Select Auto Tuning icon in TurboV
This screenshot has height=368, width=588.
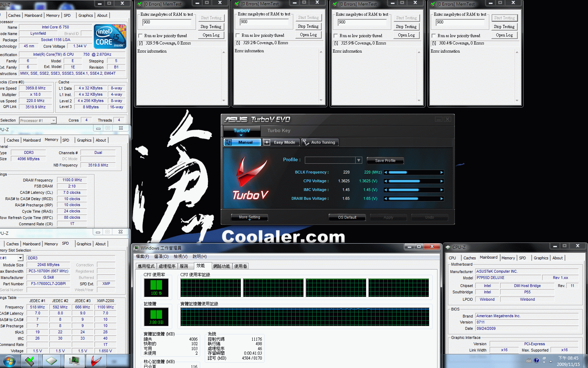click(x=306, y=142)
